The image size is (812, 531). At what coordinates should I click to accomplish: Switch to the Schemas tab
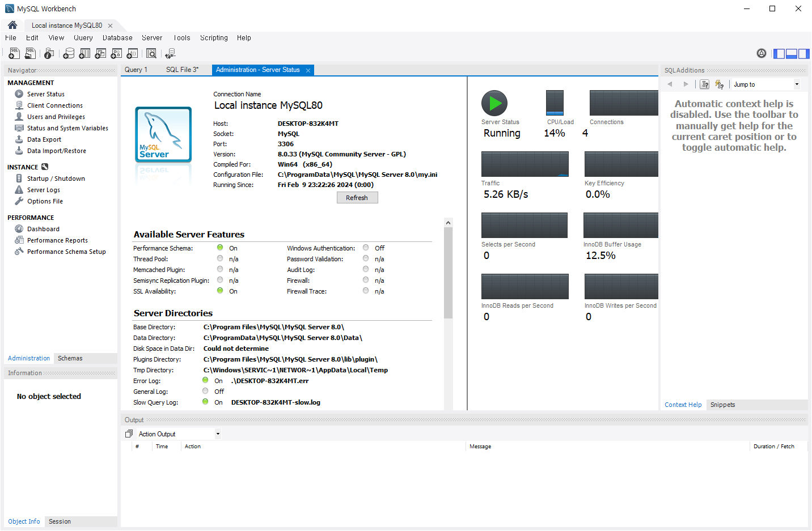tap(70, 358)
